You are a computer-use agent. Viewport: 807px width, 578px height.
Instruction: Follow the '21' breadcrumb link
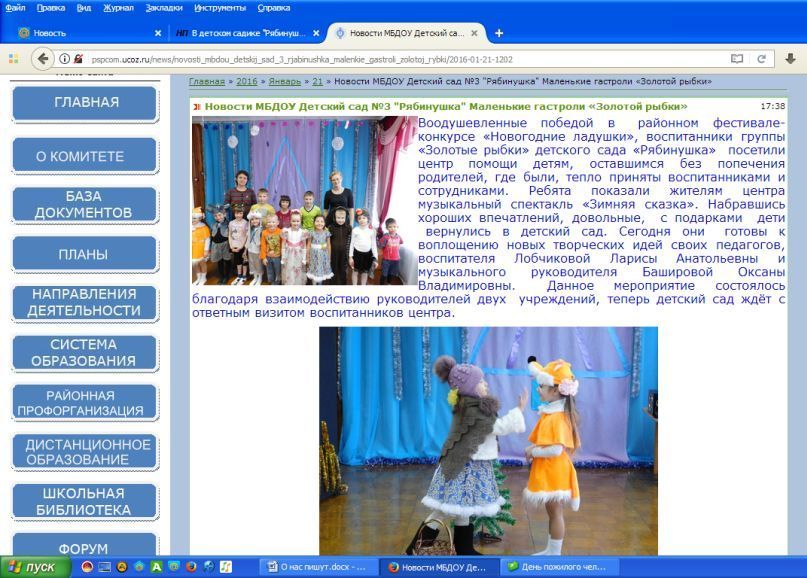tap(318, 81)
